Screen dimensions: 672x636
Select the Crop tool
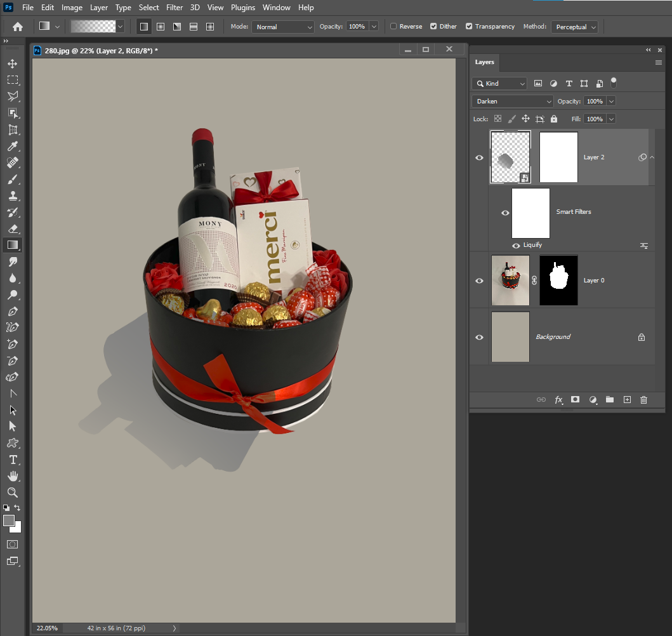click(13, 129)
